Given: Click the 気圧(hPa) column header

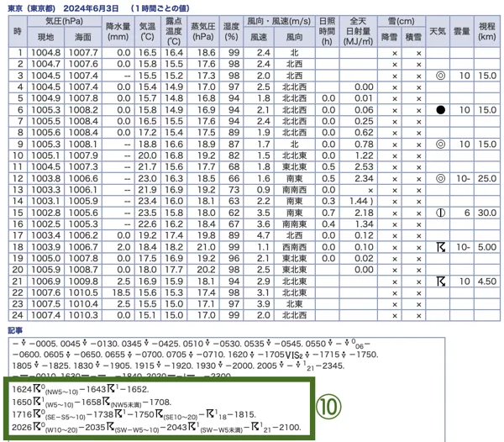Looking at the screenshot, I should point(65,21).
